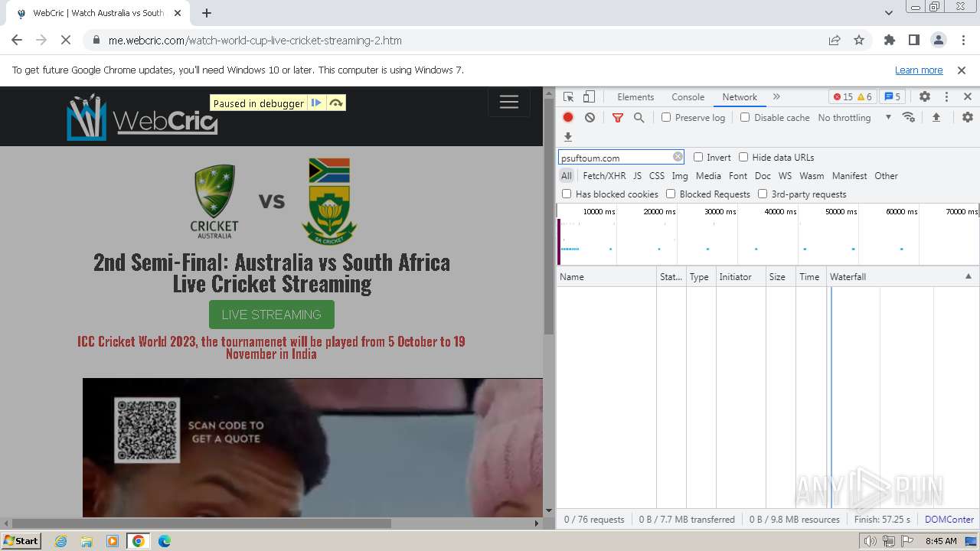Show All request types
The height and width of the screenshot is (551, 980).
tap(567, 175)
